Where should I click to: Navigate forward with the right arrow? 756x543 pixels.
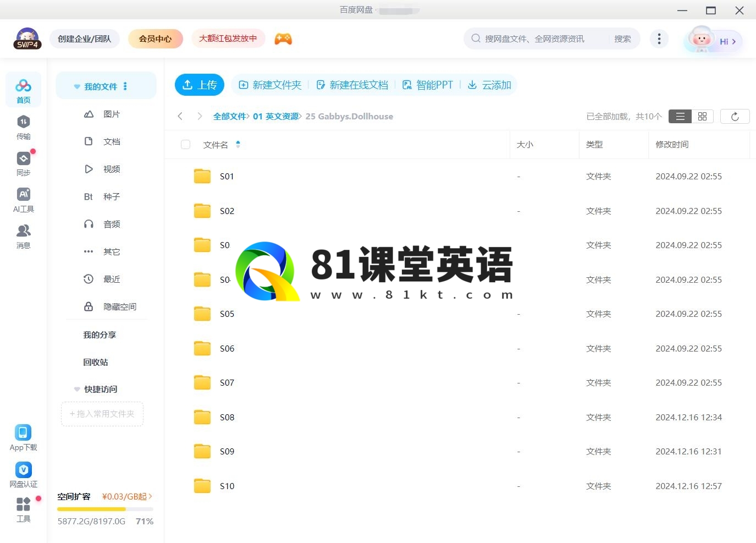point(200,116)
